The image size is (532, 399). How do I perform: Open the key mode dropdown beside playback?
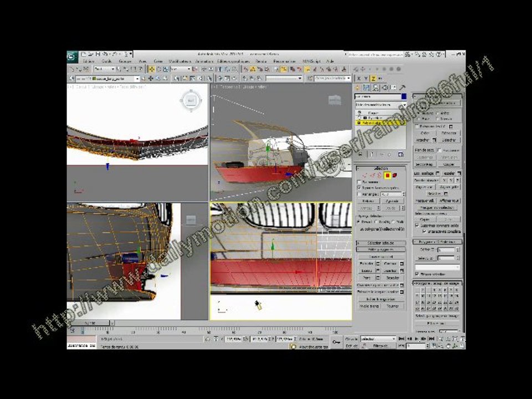click(378, 339)
